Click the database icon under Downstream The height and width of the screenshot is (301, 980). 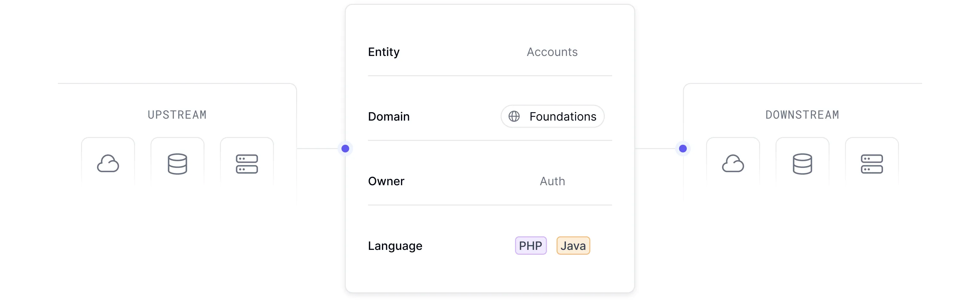coord(802,164)
